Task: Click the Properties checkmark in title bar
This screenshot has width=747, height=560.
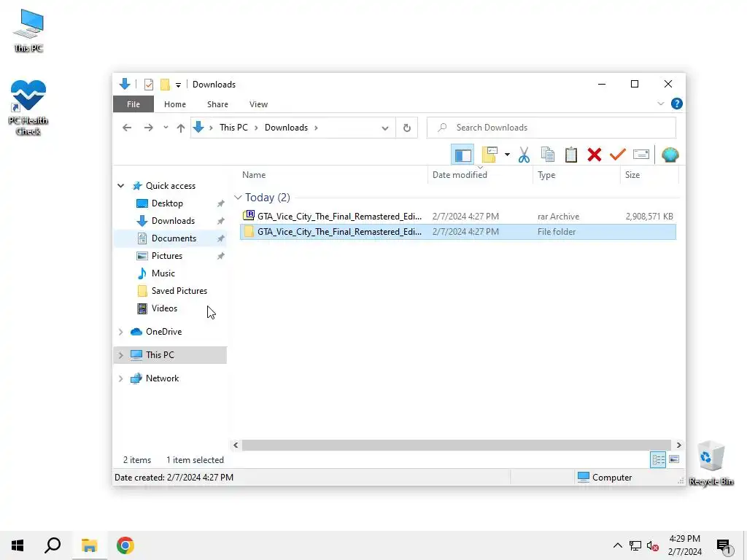Action: coord(149,85)
